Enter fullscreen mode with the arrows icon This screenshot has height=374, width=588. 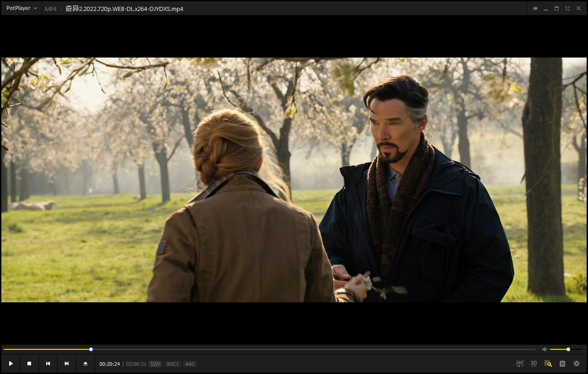pos(567,8)
